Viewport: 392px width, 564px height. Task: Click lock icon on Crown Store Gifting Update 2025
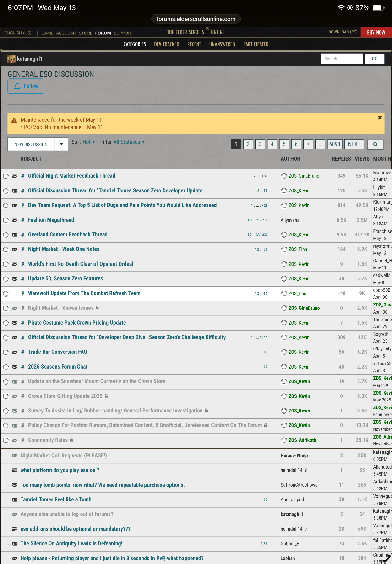[106, 396]
